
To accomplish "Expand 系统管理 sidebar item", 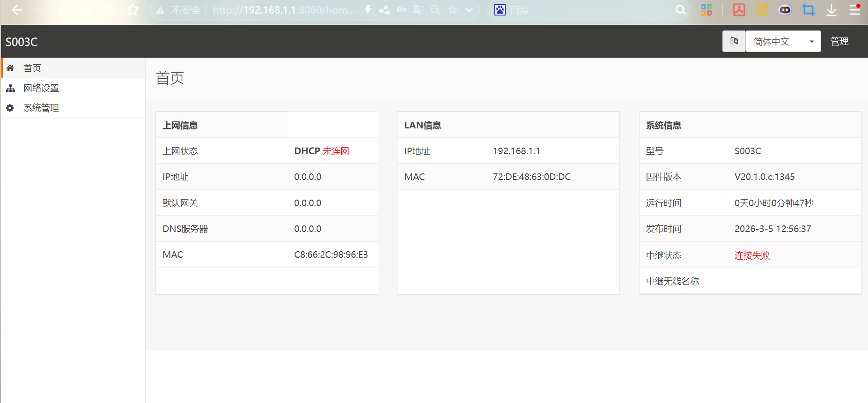I will coord(41,108).
